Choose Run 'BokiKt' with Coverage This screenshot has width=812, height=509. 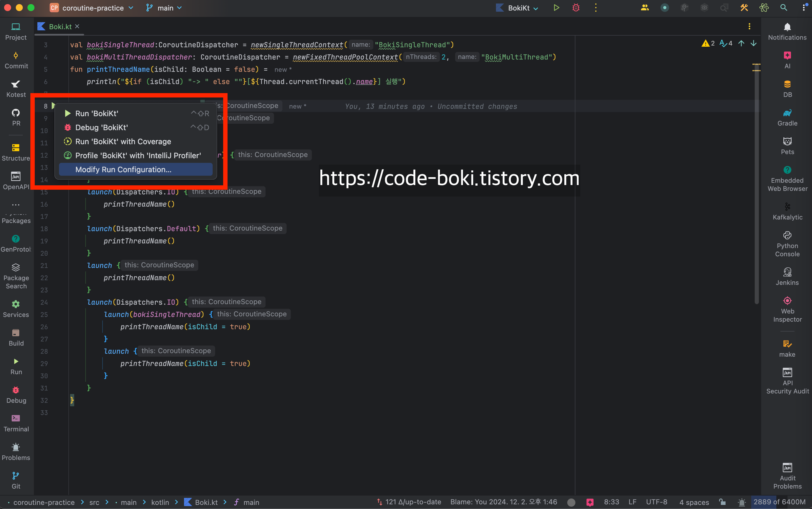[x=123, y=141]
